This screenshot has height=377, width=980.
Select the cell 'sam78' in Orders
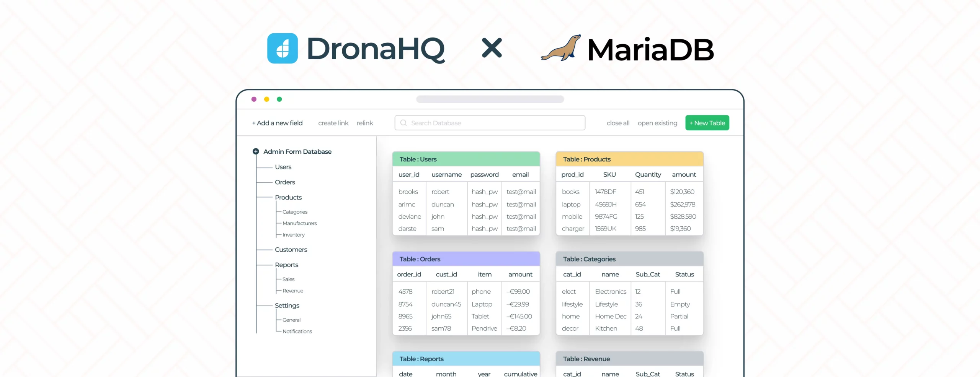pos(441,328)
